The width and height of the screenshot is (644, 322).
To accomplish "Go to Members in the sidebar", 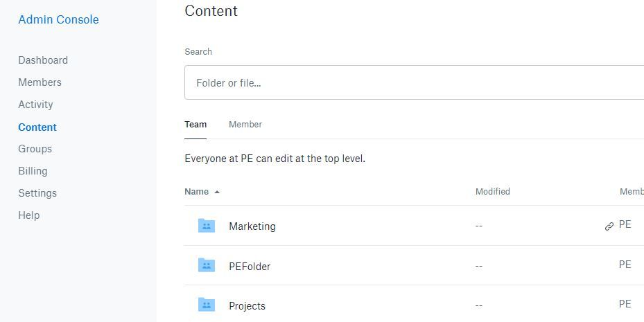I will tap(40, 82).
